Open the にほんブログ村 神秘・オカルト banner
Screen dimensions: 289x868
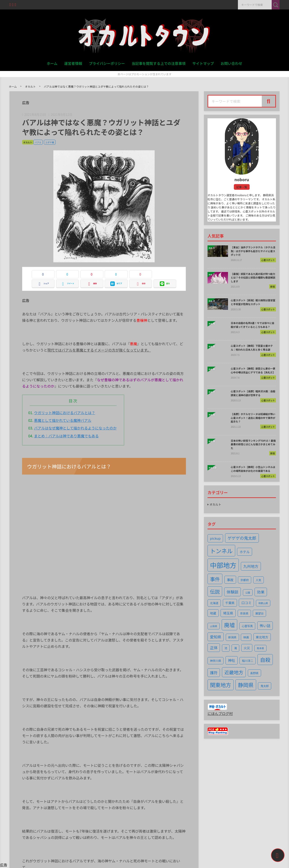217,707
